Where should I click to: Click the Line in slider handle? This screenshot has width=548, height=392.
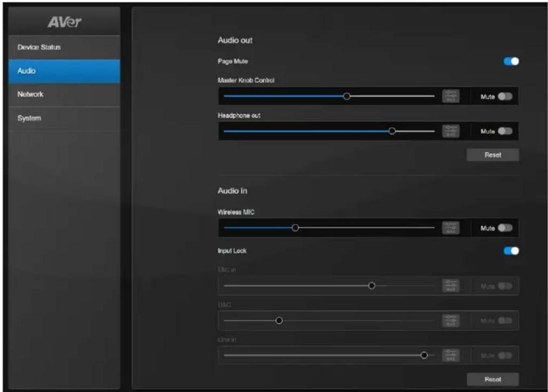(424, 356)
